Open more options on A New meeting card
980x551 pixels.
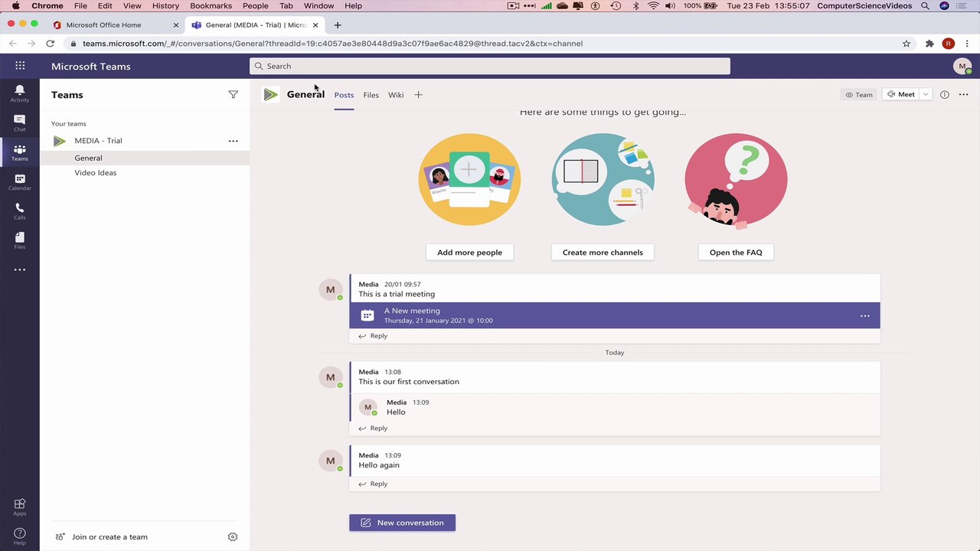pyautogui.click(x=864, y=315)
